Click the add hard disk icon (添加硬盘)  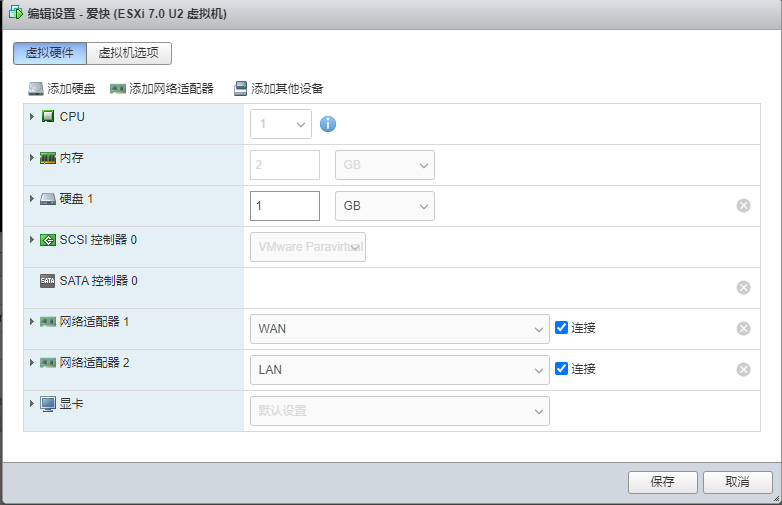(36, 89)
